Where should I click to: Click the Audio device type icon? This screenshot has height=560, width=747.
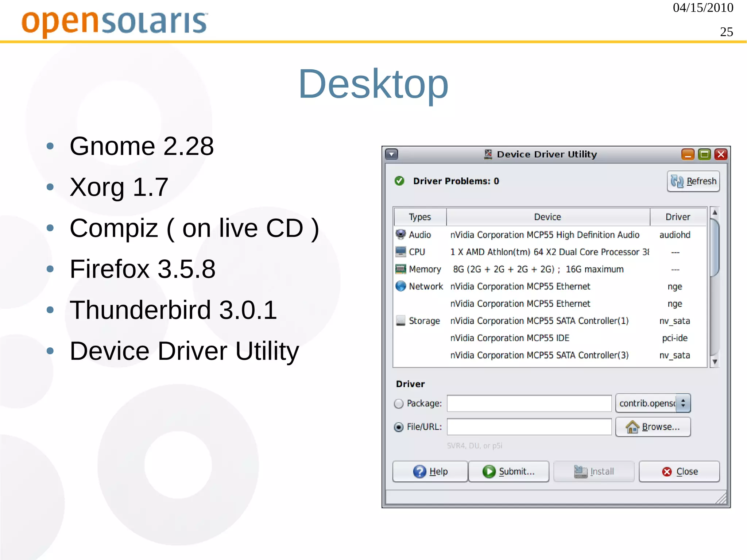[401, 235]
